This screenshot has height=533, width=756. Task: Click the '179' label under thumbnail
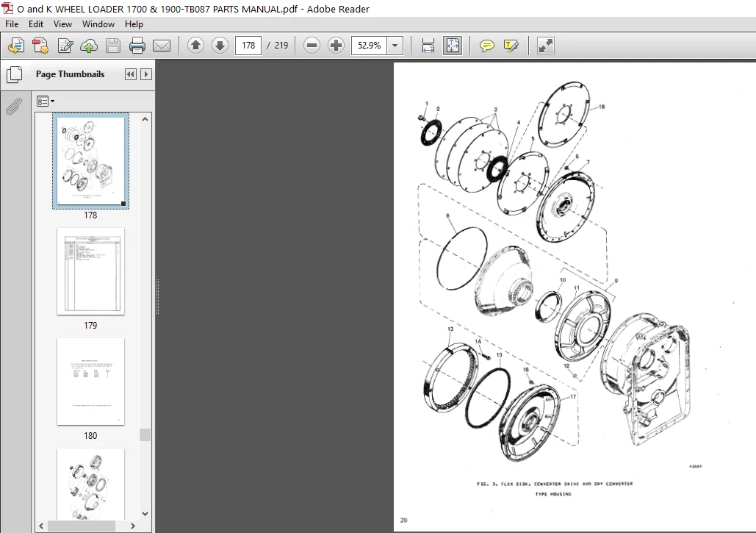(x=90, y=326)
